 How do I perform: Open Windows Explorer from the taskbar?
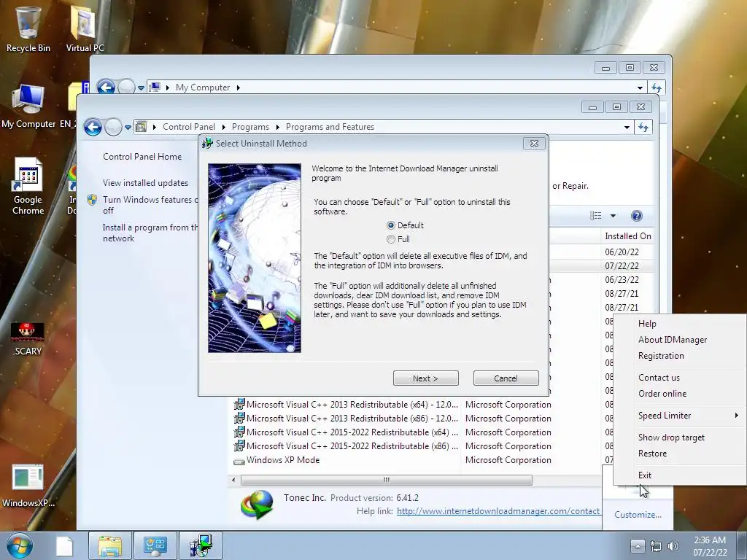(x=110, y=545)
